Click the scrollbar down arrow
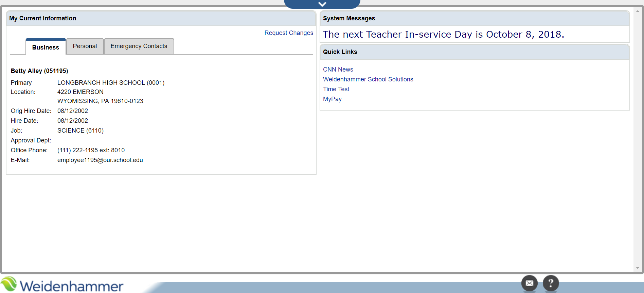The width and height of the screenshot is (644, 293). (638, 268)
